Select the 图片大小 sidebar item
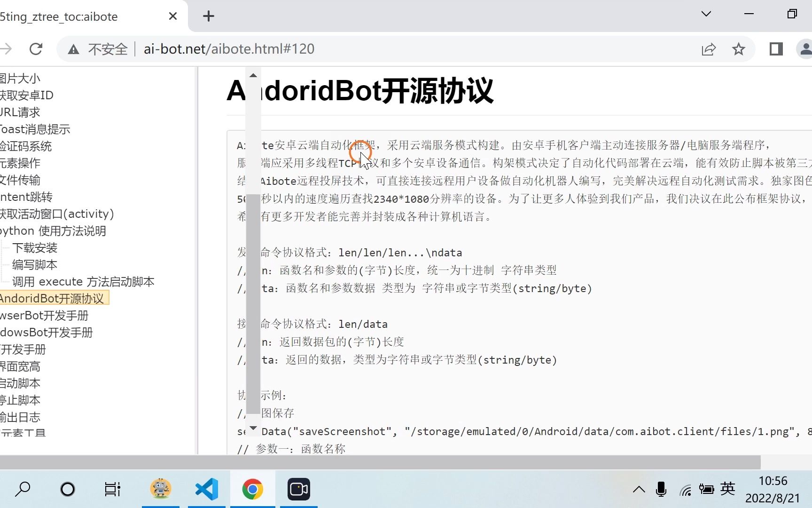The height and width of the screenshot is (508, 812). 20,79
